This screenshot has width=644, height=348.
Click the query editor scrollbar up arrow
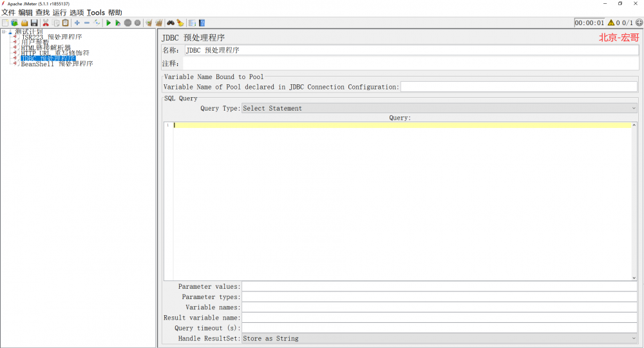click(x=634, y=125)
